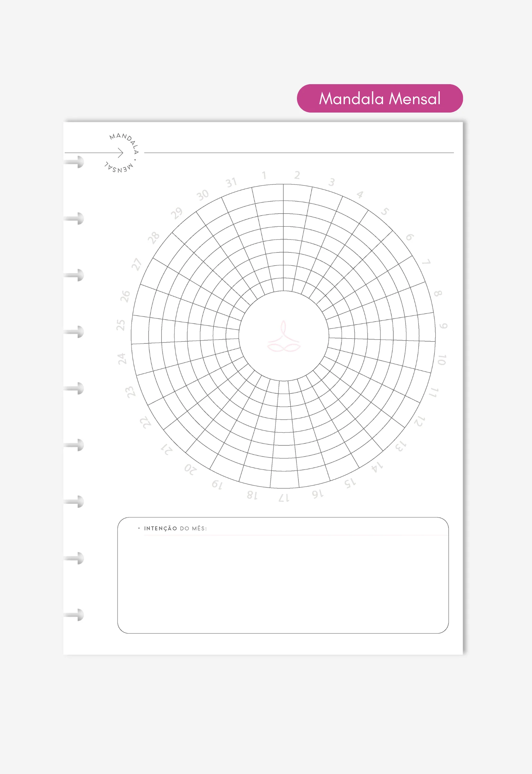Click day number 12 on mandala
The width and height of the screenshot is (532, 774).
click(x=419, y=421)
